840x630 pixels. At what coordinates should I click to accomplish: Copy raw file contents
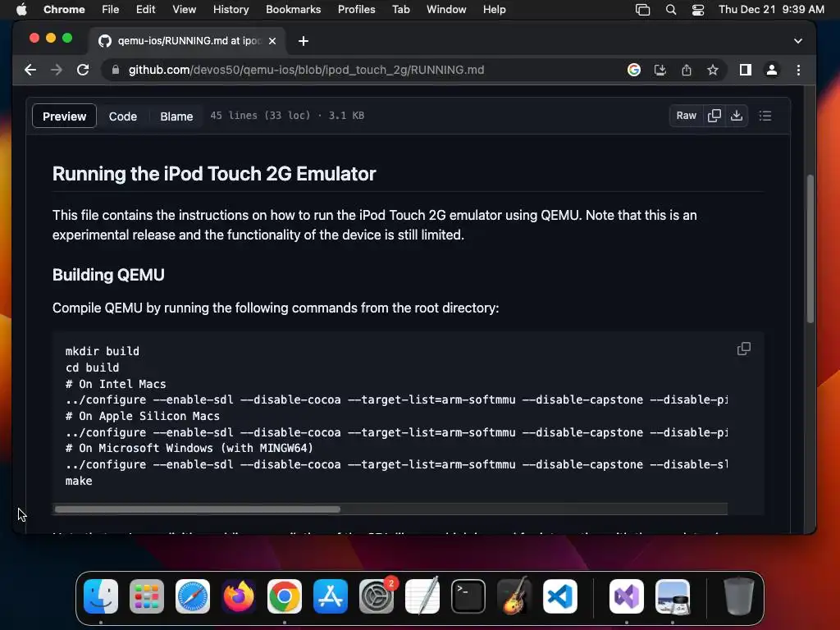pyautogui.click(x=714, y=116)
